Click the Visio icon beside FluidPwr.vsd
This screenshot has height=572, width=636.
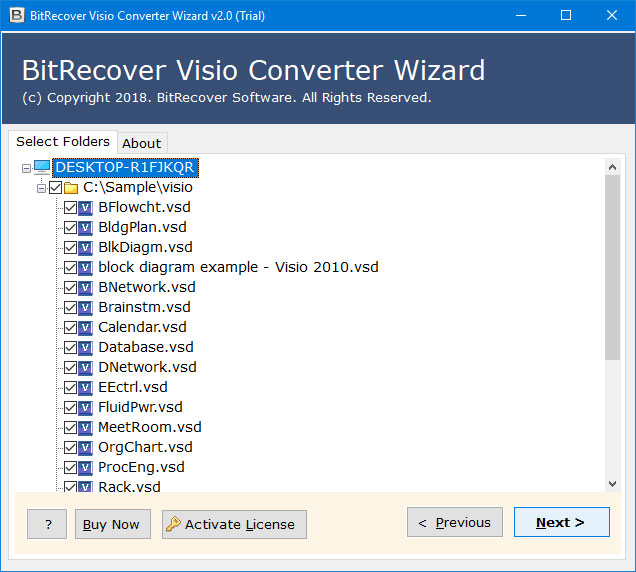point(85,408)
